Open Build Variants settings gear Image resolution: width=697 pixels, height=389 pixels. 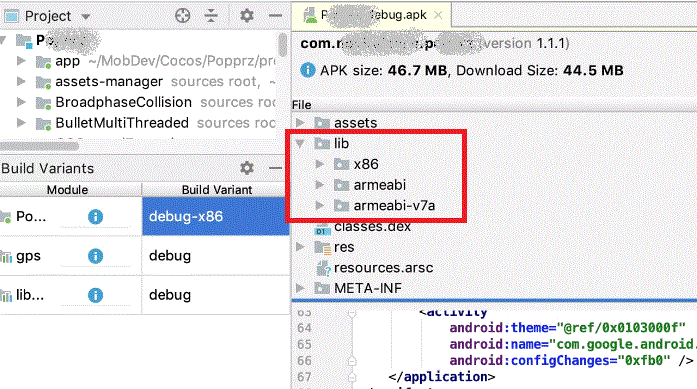247,168
